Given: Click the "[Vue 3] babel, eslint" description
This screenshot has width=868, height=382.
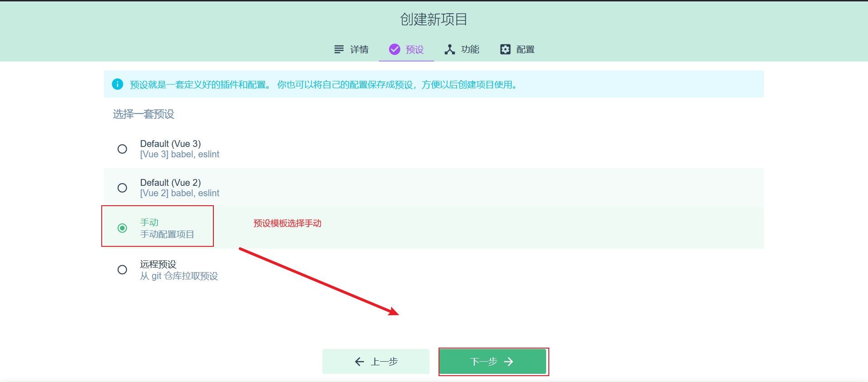Looking at the screenshot, I should (179, 155).
